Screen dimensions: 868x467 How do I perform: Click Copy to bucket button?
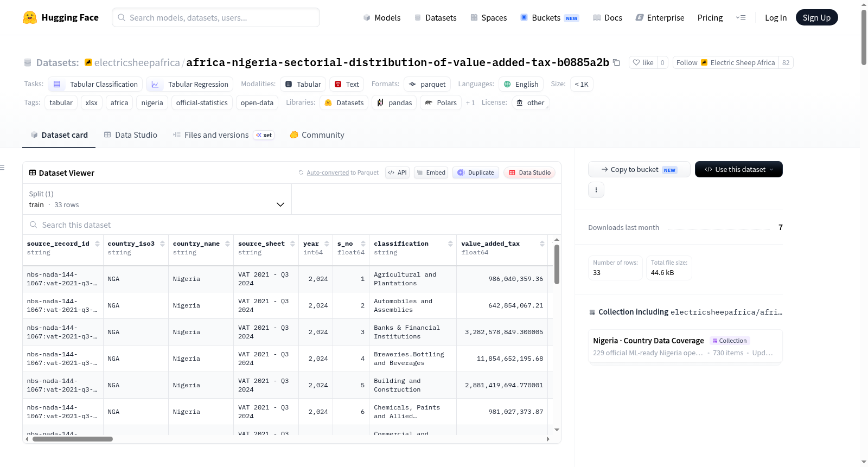(639, 169)
